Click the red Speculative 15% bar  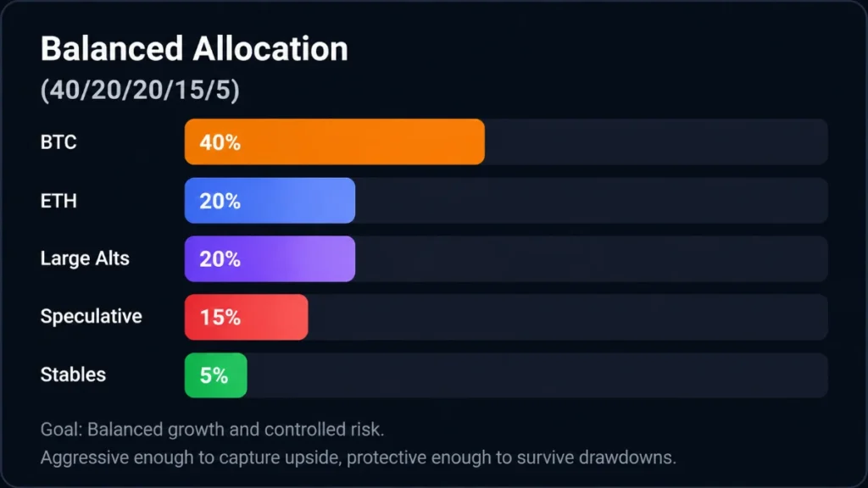pos(247,317)
